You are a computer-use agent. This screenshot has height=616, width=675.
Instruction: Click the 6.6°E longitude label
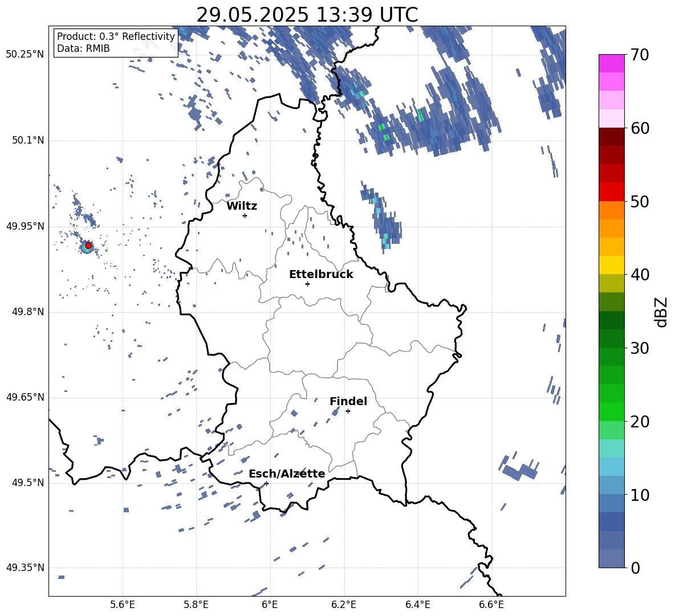[x=491, y=605]
